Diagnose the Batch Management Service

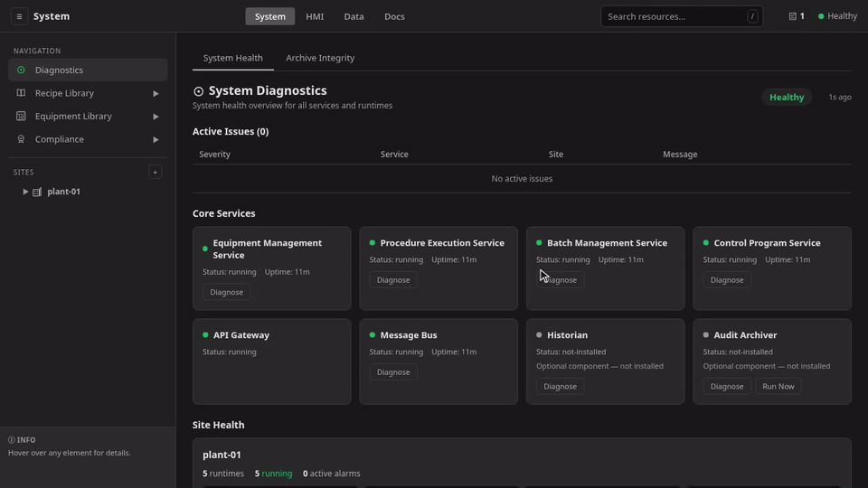coord(561,280)
